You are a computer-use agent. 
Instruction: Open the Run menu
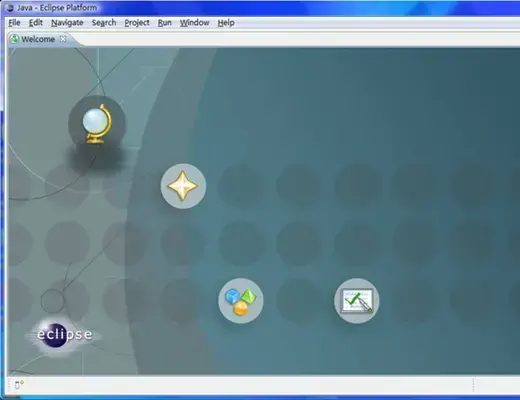pos(165,23)
